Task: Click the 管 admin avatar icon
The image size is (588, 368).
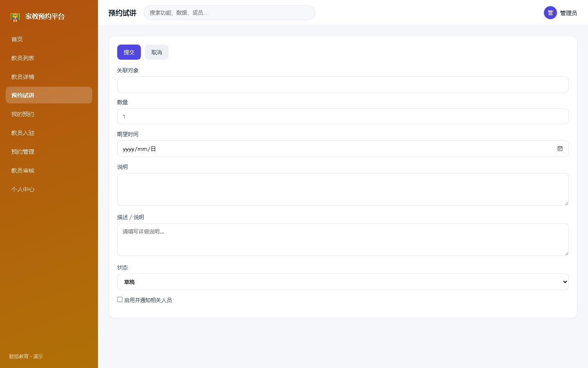Action: 550,13
